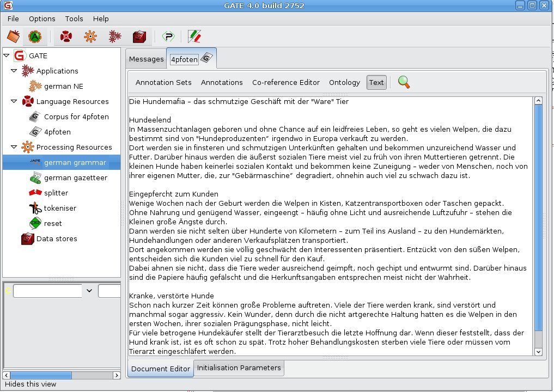Image resolution: width=554 pixels, height=392 pixels.
Task: Click the Applications node icon
Action: click(28, 71)
